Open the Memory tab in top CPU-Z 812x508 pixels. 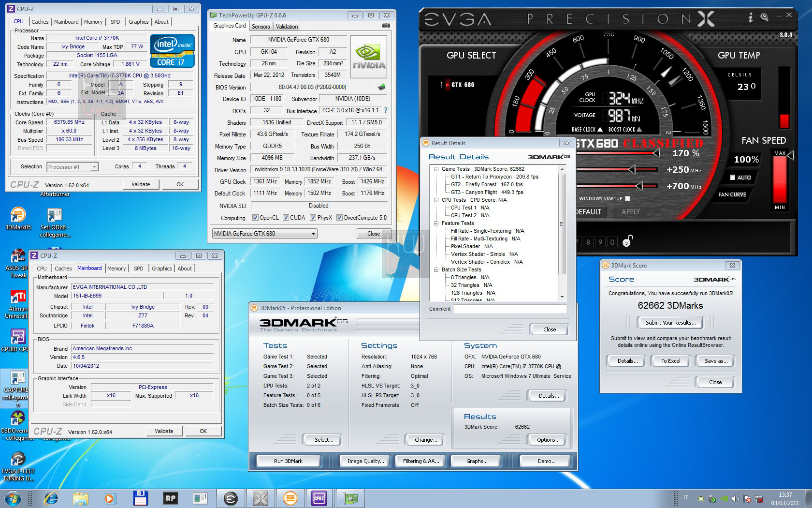coord(93,22)
